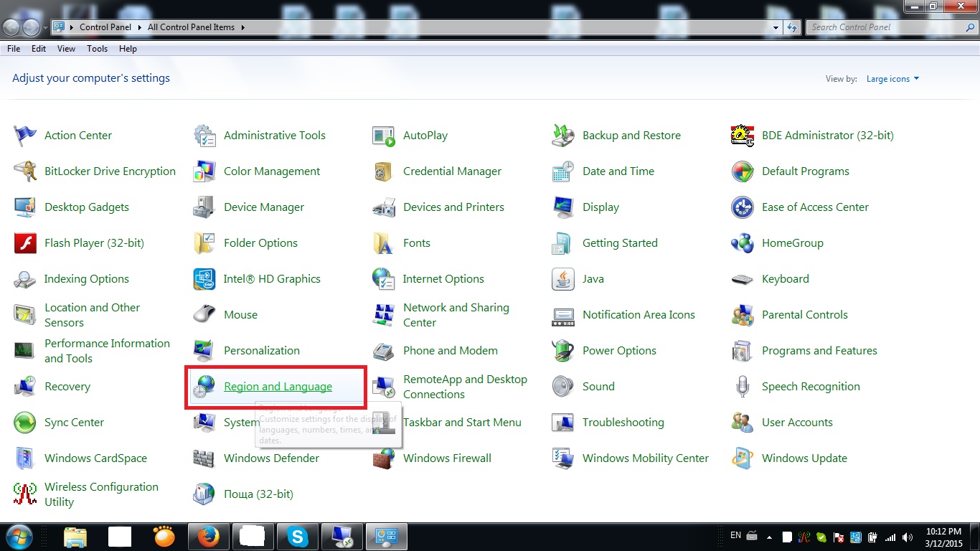Expand the arrow after Control Panel breadcrumb
This screenshot has width=980, height=551.
tap(139, 27)
